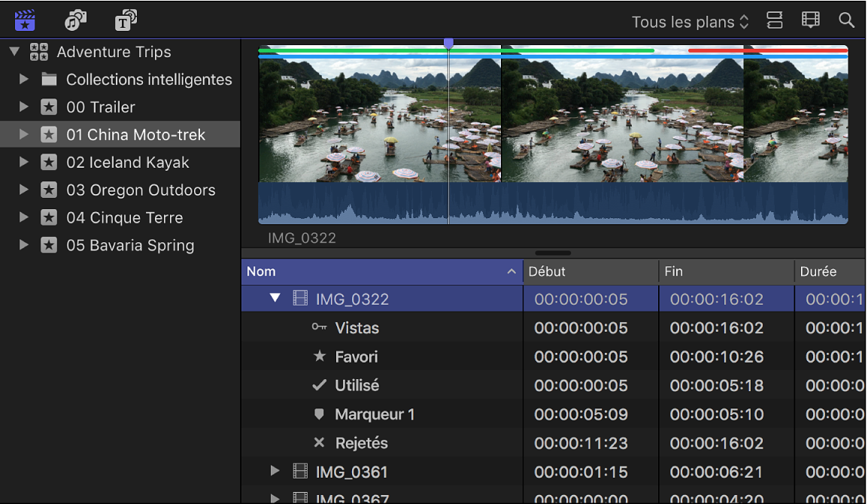
Task: Click the search magnifier icon
Action: click(x=846, y=21)
